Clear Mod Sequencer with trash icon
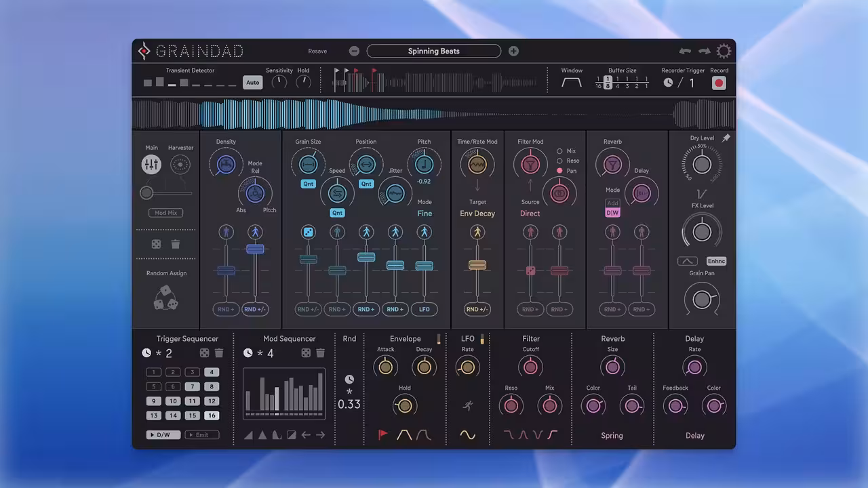The height and width of the screenshot is (488, 868). (321, 353)
